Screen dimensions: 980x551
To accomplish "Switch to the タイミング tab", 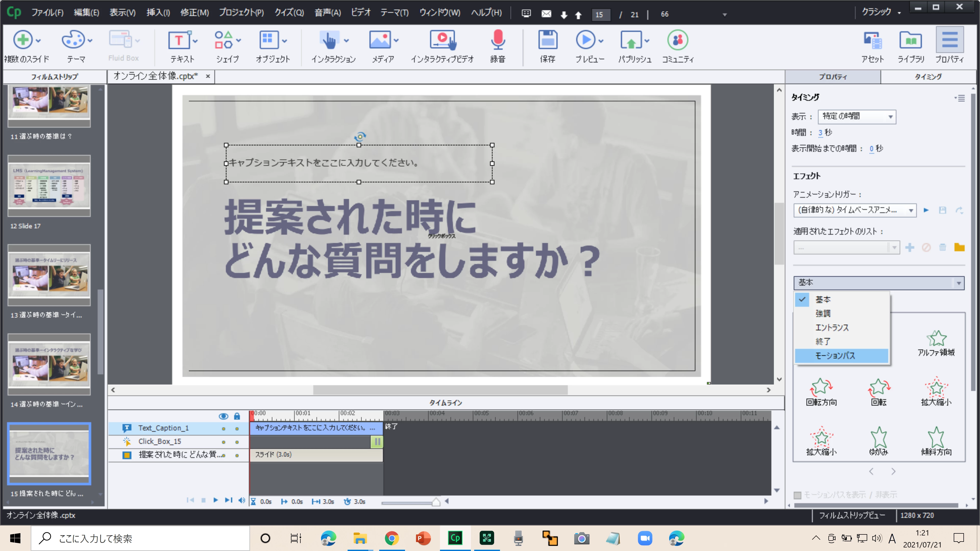I will pyautogui.click(x=928, y=77).
